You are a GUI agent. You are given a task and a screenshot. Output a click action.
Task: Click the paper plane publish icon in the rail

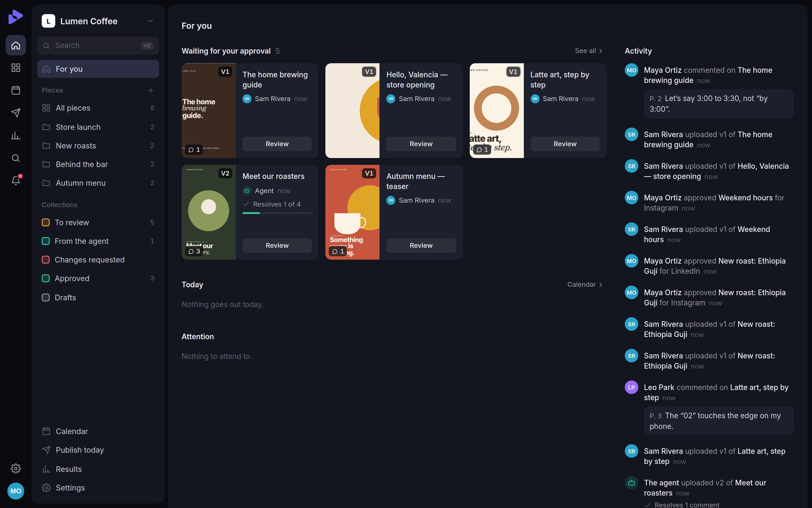[x=16, y=113]
